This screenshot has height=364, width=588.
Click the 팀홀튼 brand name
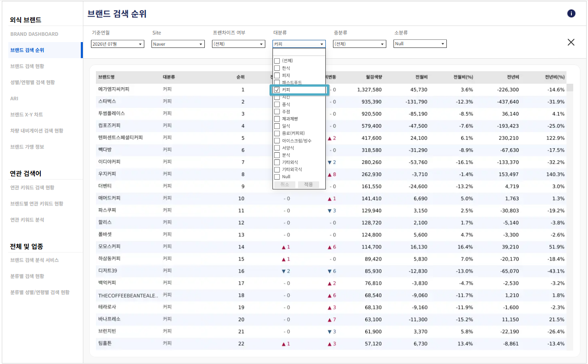(x=104, y=343)
